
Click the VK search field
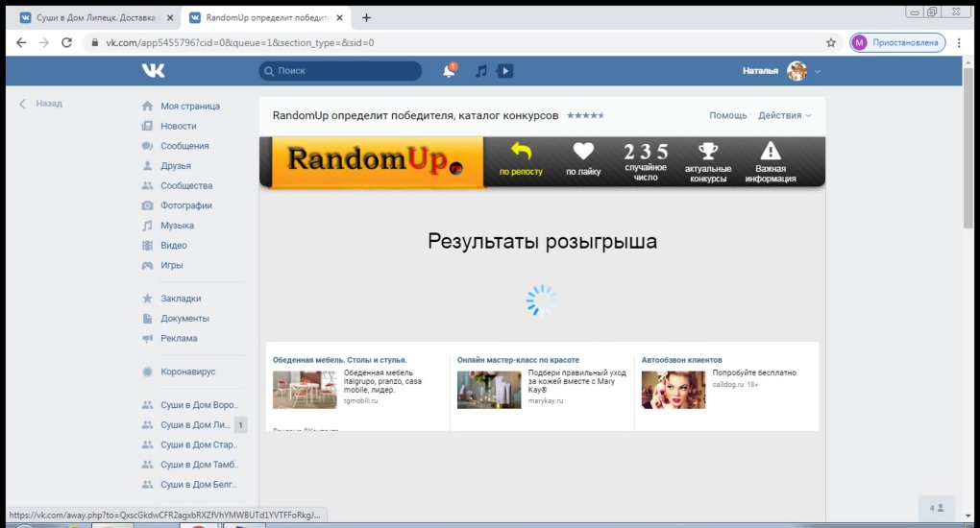point(340,71)
